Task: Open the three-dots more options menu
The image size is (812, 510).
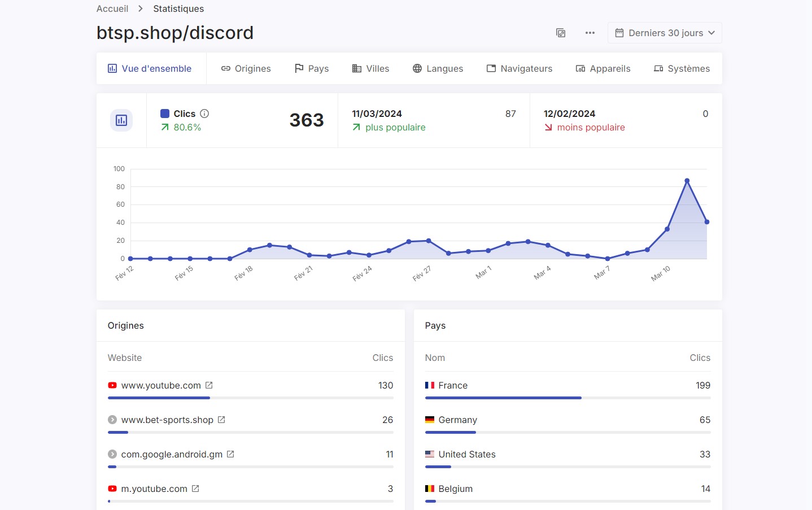Action: [x=590, y=33]
